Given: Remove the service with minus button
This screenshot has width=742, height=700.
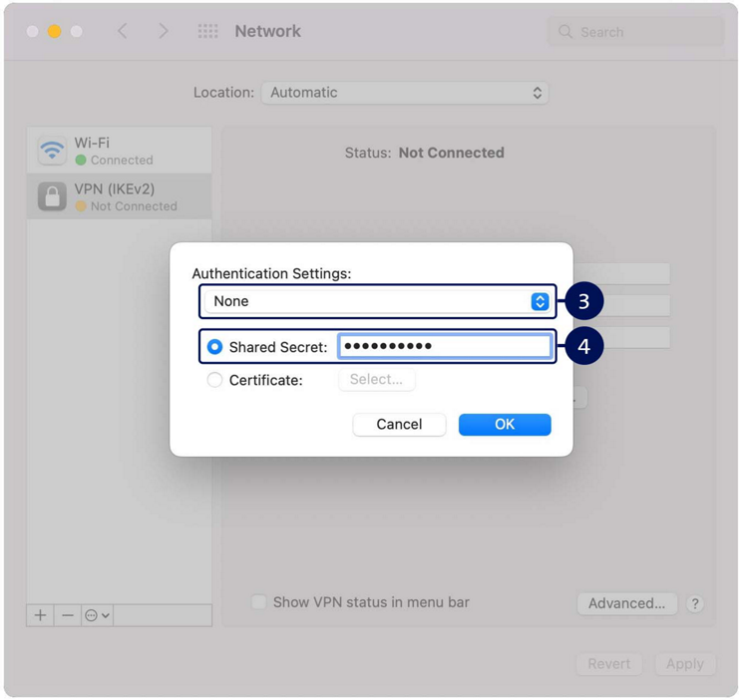Looking at the screenshot, I should click(68, 615).
